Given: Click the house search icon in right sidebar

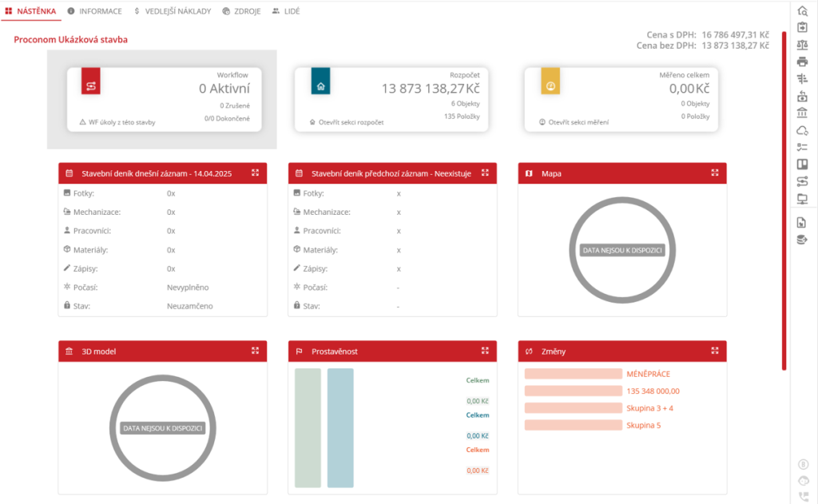Looking at the screenshot, I should tap(803, 10).
